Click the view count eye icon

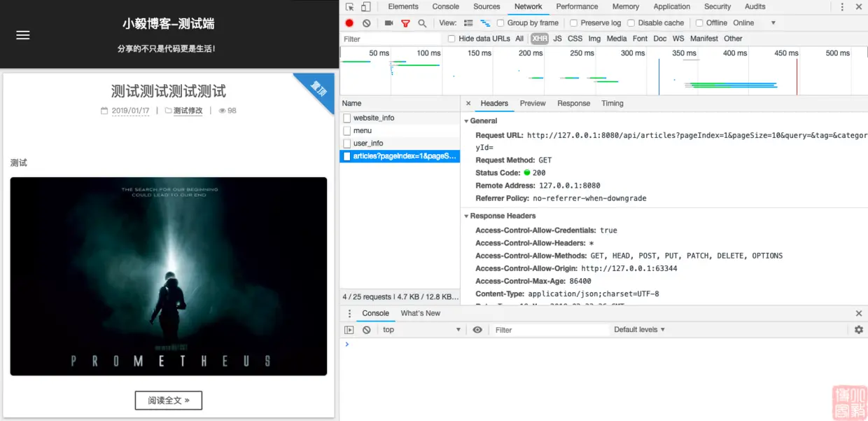[x=222, y=111]
